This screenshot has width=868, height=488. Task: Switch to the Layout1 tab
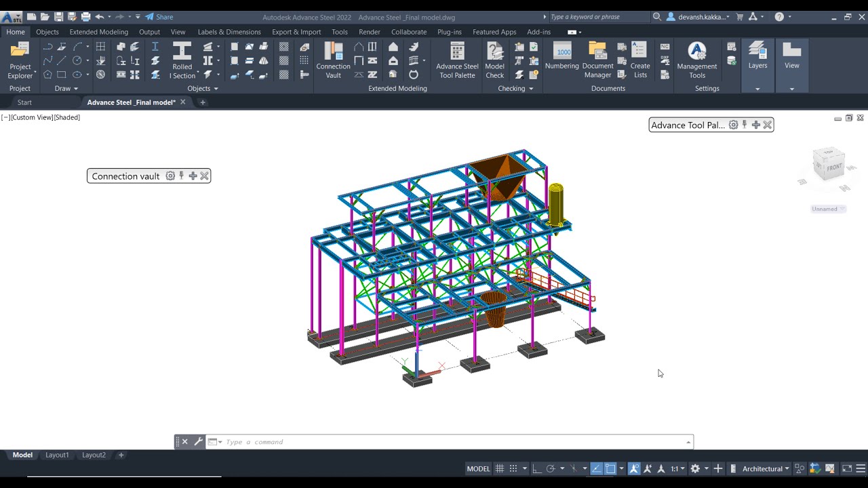click(x=57, y=455)
